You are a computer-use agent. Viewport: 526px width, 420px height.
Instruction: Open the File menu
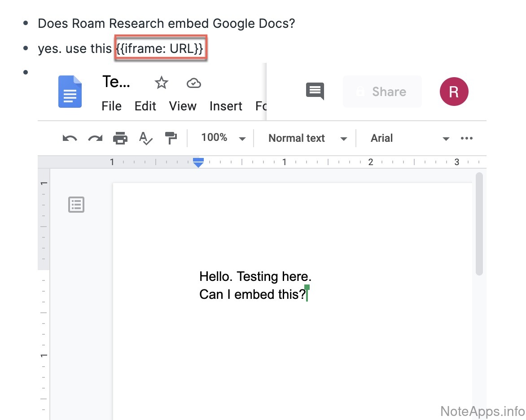[111, 106]
